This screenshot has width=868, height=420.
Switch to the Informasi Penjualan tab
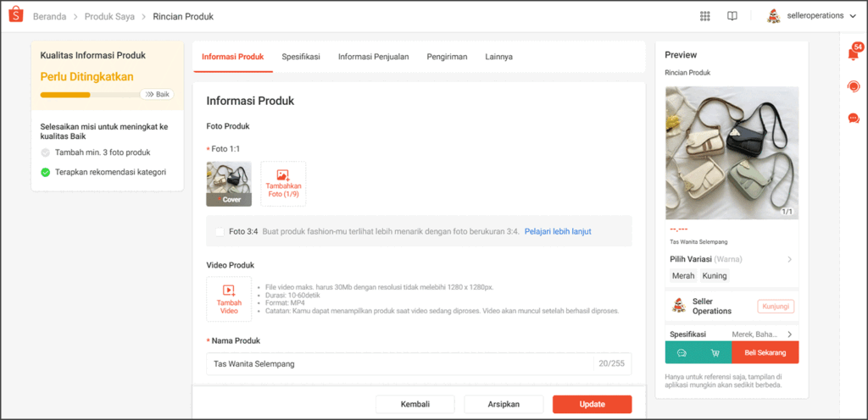[x=374, y=57]
